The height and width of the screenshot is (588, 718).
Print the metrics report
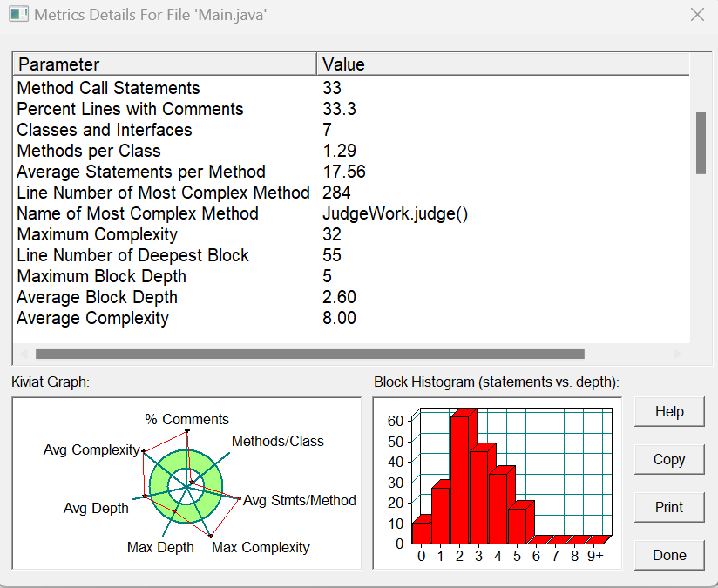click(x=669, y=507)
